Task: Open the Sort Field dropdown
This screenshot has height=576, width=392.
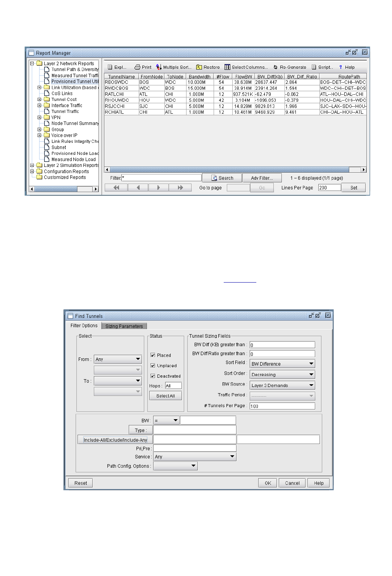Action: point(282,364)
